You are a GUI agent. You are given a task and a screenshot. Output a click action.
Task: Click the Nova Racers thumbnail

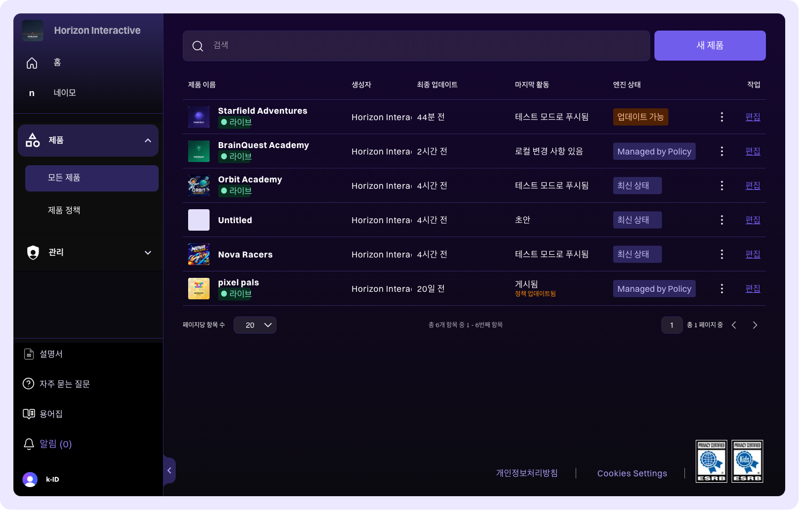click(199, 254)
